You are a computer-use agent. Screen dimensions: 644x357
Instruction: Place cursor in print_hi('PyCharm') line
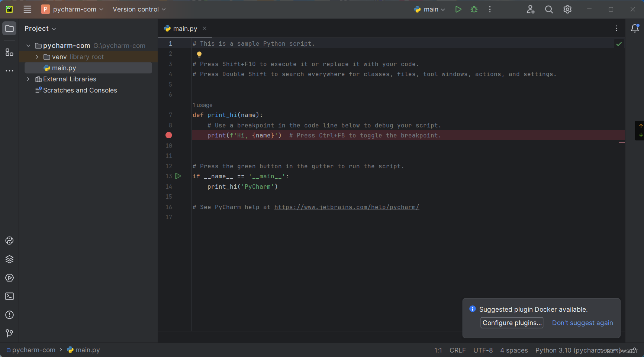[x=242, y=187]
